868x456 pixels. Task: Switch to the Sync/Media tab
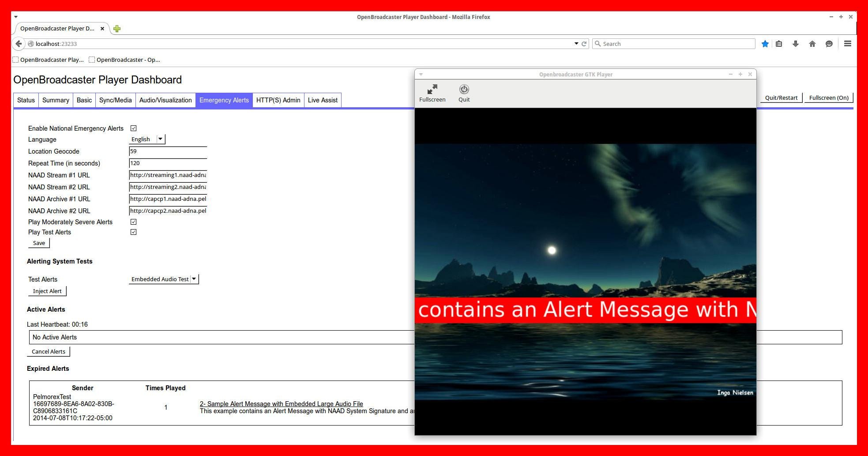coord(115,100)
